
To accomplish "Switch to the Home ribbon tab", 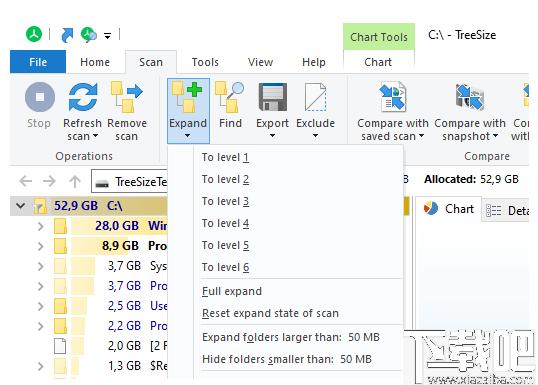I will (95, 62).
